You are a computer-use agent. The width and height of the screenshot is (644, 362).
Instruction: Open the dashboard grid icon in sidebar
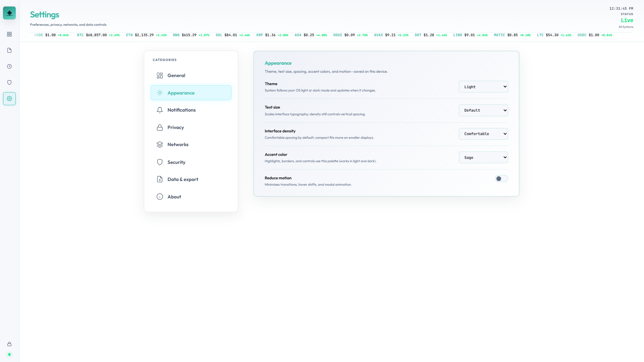tap(9, 34)
